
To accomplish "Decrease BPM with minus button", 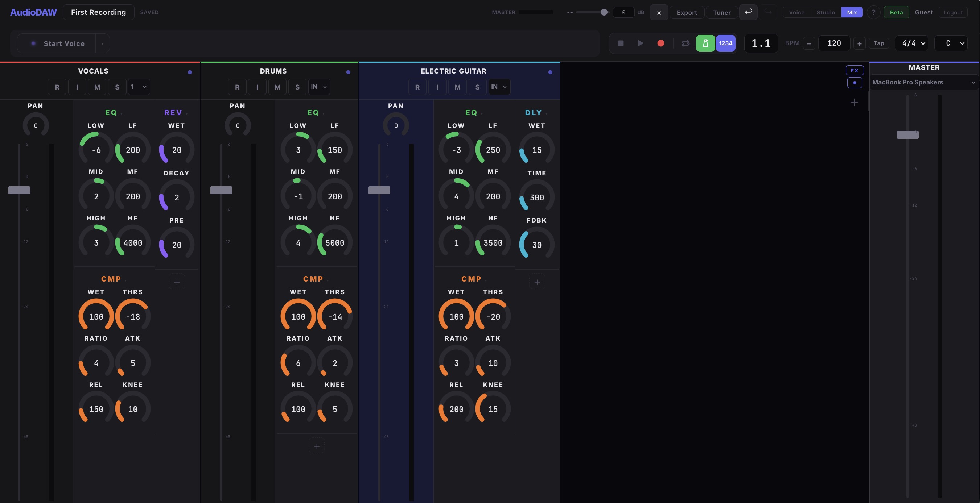I will click(809, 44).
